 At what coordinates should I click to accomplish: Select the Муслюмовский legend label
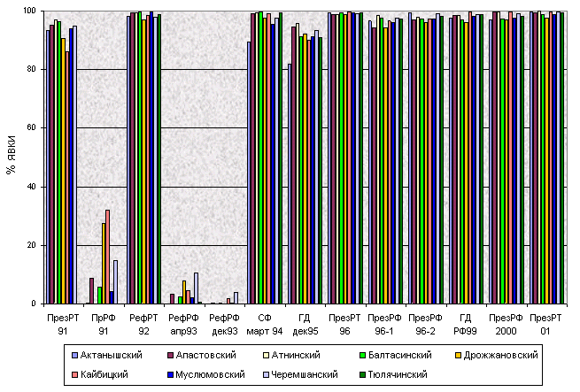click(x=210, y=374)
